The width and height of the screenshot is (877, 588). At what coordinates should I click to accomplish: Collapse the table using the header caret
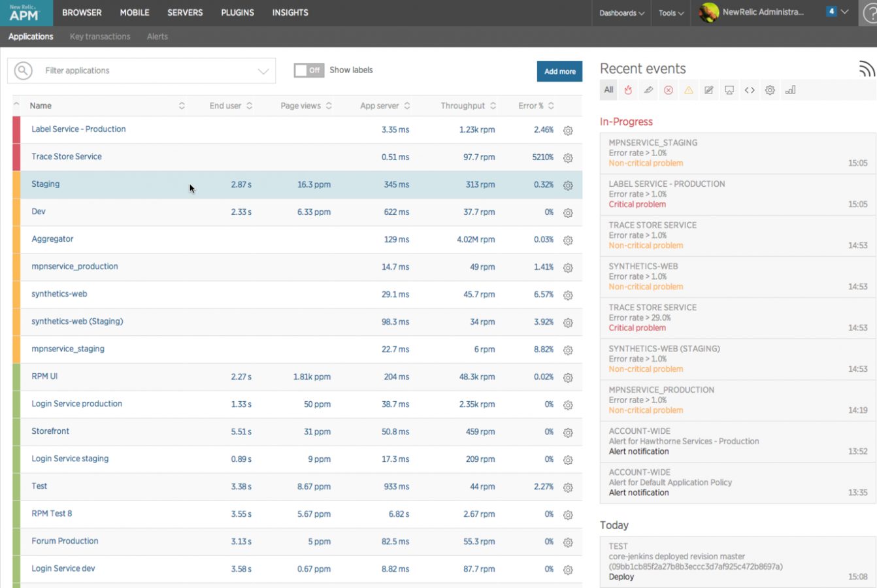coord(16,105)
